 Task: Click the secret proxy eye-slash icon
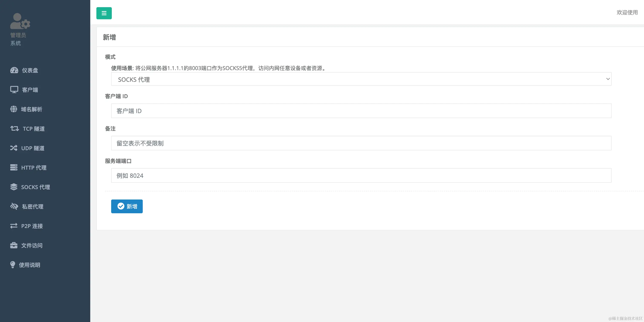(14, 207)
